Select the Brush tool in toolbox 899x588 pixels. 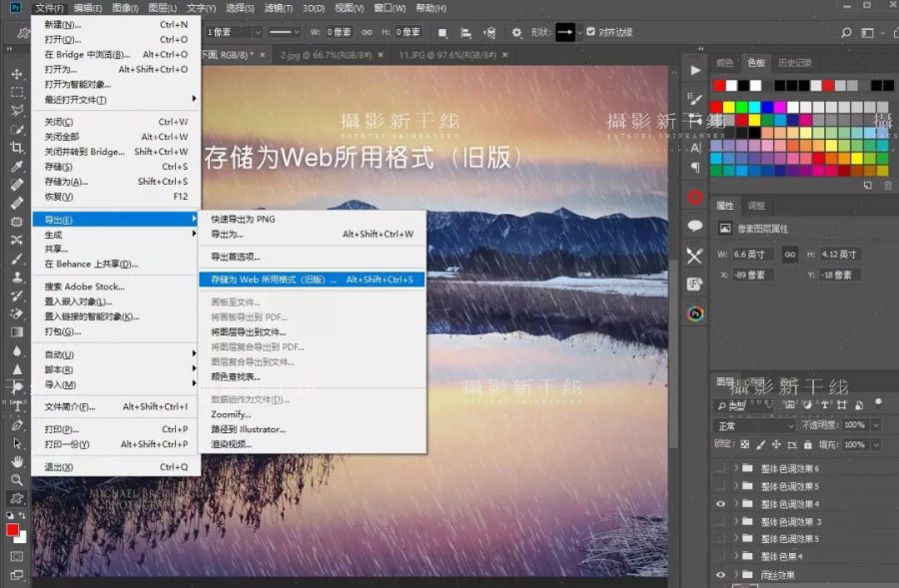pos(17,259)
